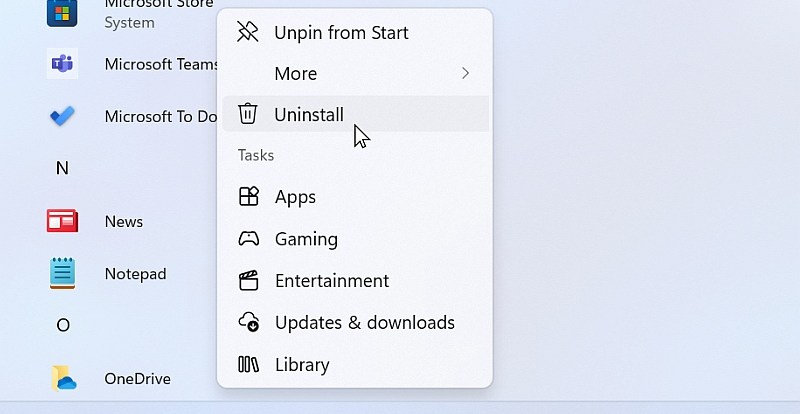Expand the More submenu chevron
800x414 pixels.
pos(465,73)
